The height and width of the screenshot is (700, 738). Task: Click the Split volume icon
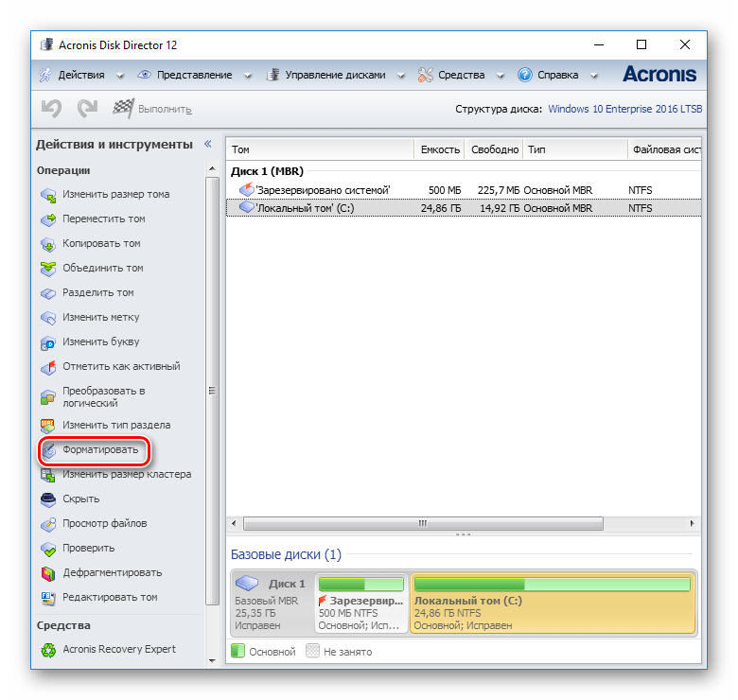(x=48, y=292)
